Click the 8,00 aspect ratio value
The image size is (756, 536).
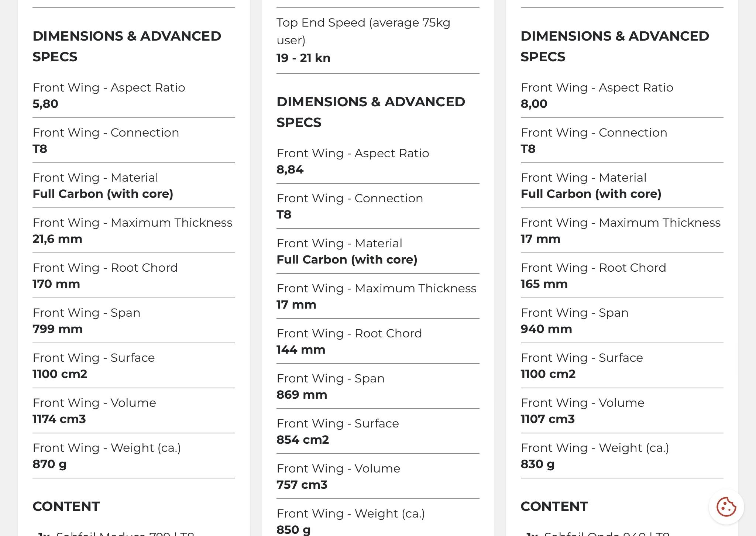coord(534,104)
